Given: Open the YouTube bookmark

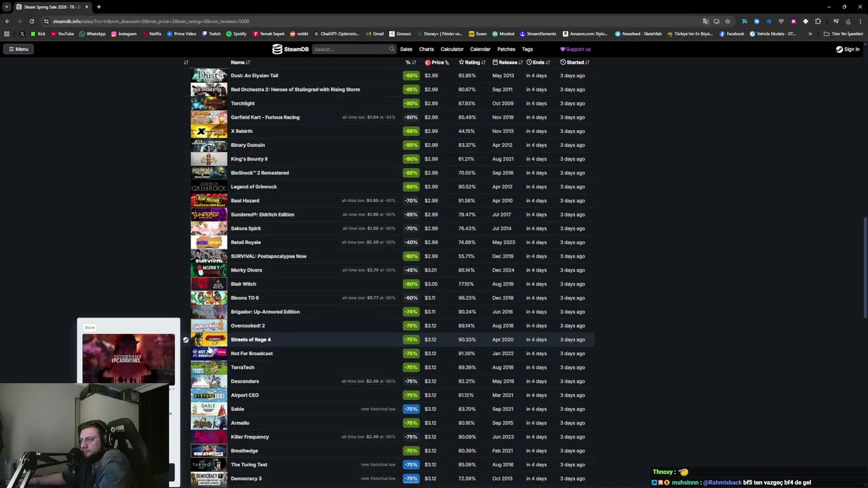Looking at the screenshot, I should (x=62, y=34).
